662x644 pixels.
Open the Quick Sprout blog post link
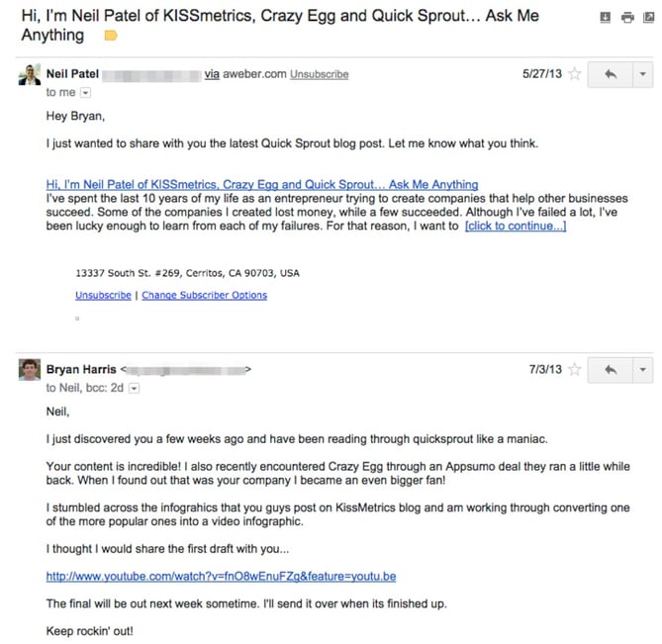[x=261, y=184]
